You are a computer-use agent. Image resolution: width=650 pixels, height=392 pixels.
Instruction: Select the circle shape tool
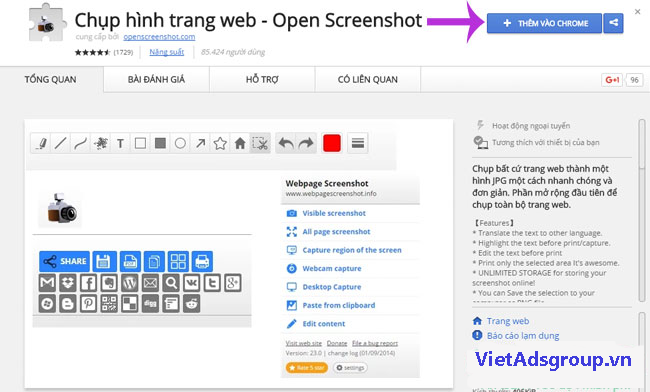180,143
